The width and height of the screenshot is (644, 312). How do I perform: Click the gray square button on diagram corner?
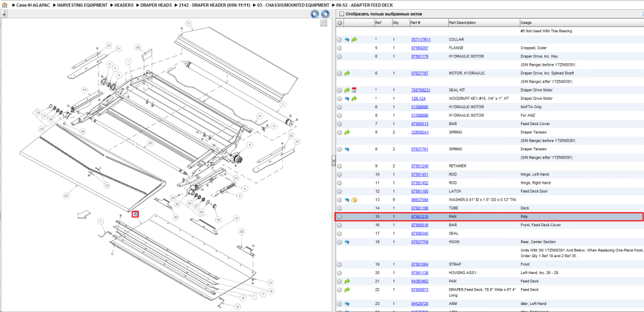[x=324, y=23]
